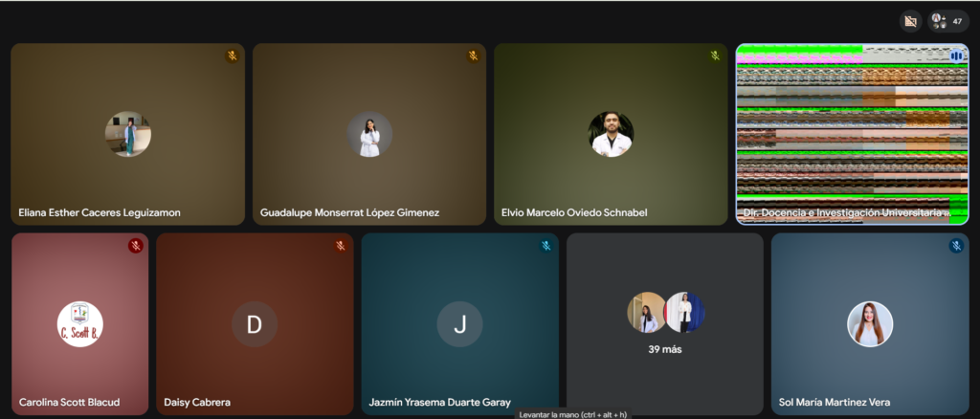Click the 'C. Scott B.' avatar logo
980x419 pixels.
coord(80,324)
